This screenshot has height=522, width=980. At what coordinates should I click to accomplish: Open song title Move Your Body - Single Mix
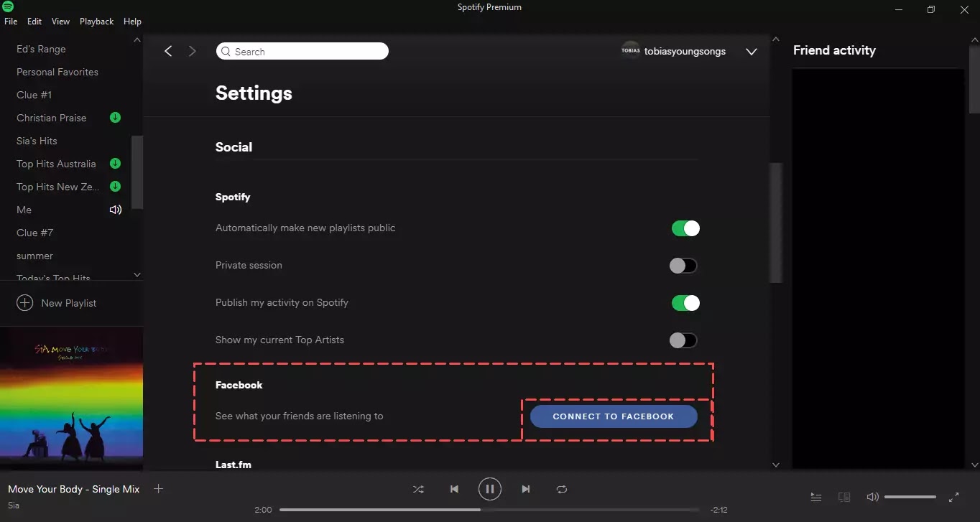pos(73,489)
